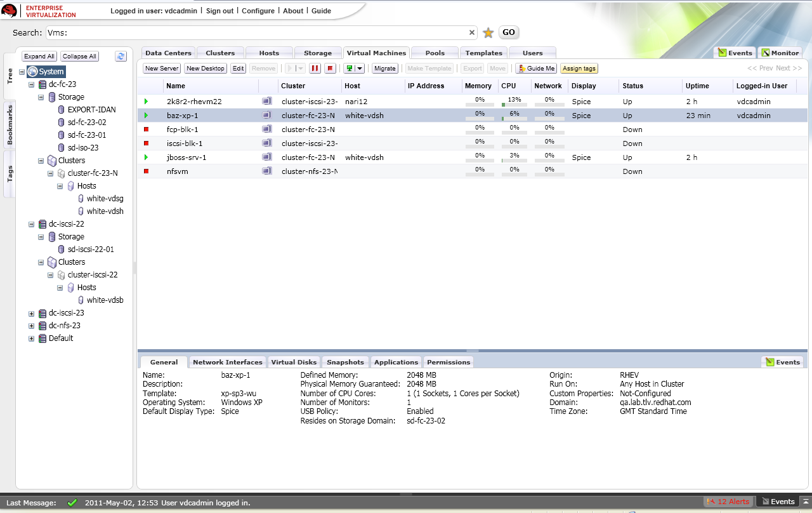Click the alert icon beside 12 Alerts
The height and width of the screenshot is (513, 812).
coord(711,502)
